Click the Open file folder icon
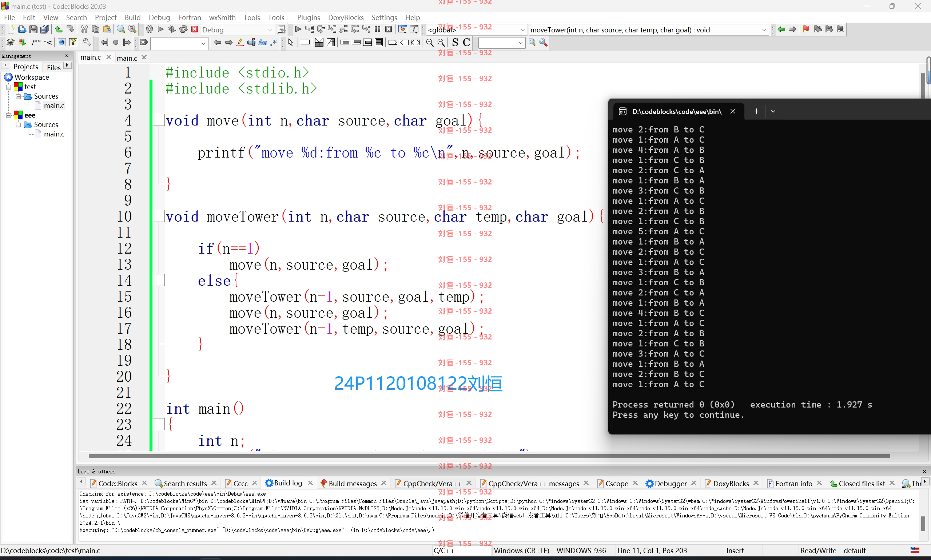 22,29
